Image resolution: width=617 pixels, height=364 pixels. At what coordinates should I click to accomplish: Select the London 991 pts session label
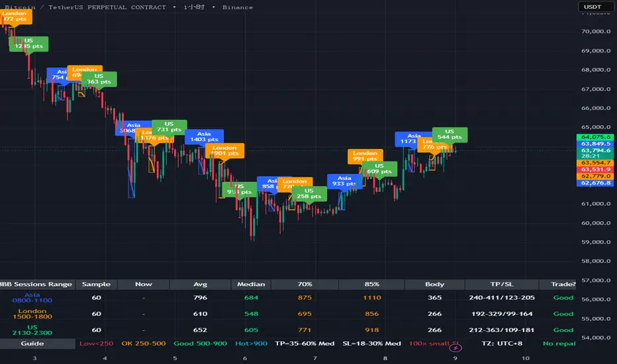[x=365, y=156]
